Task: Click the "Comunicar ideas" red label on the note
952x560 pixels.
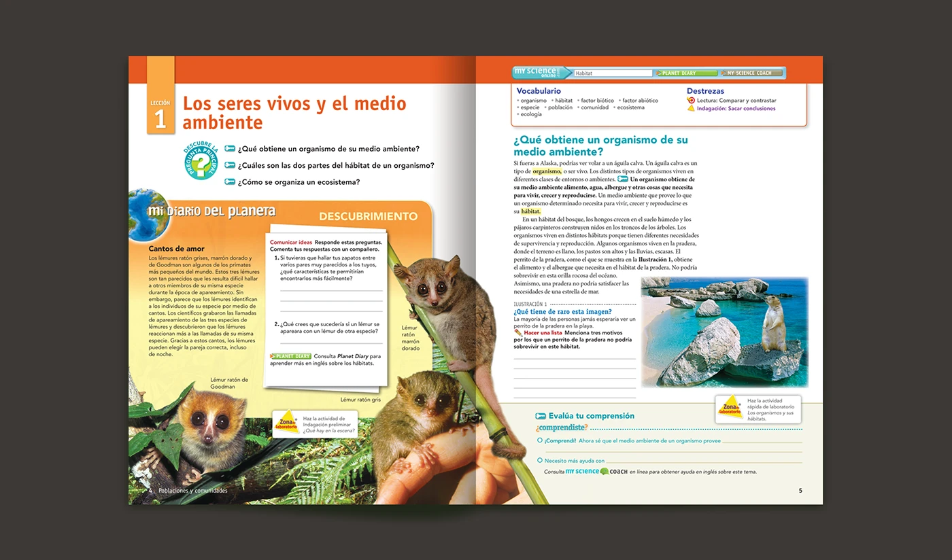Action: coord(291,243)
